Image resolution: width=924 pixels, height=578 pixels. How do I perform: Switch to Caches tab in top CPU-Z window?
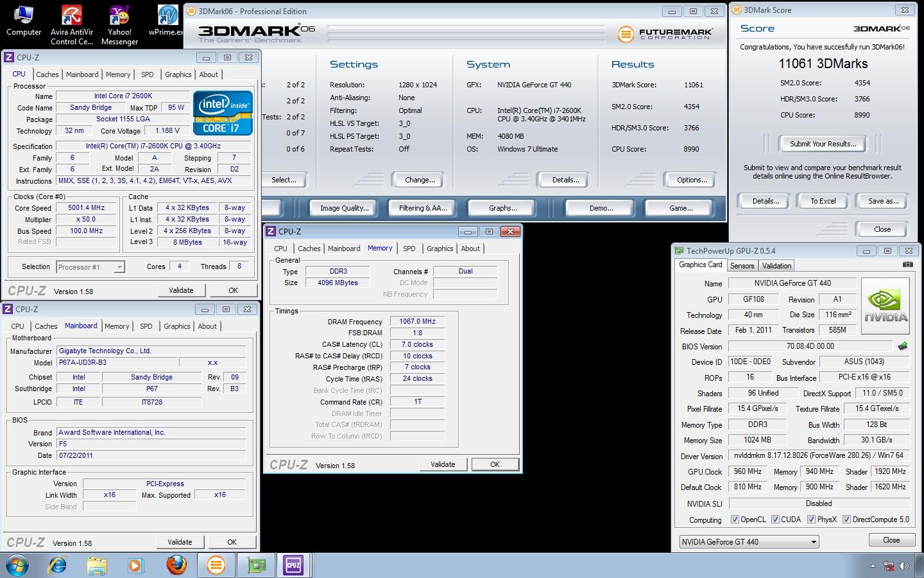click(x=47, y=74)
